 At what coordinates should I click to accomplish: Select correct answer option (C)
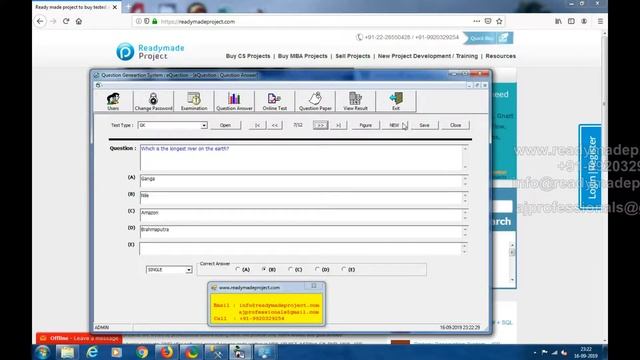[291, 269]
